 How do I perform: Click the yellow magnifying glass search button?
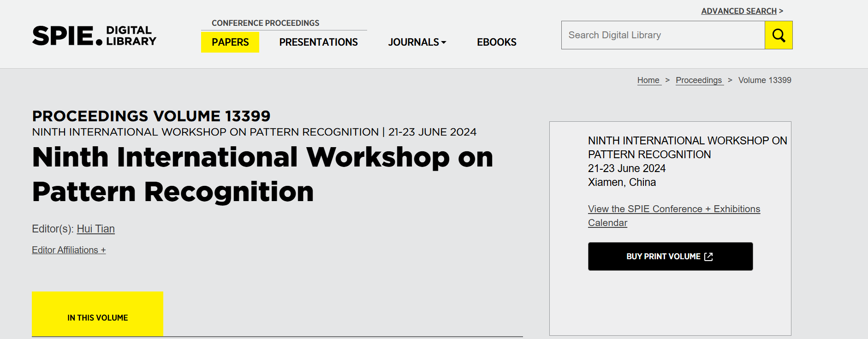point(778,35)
